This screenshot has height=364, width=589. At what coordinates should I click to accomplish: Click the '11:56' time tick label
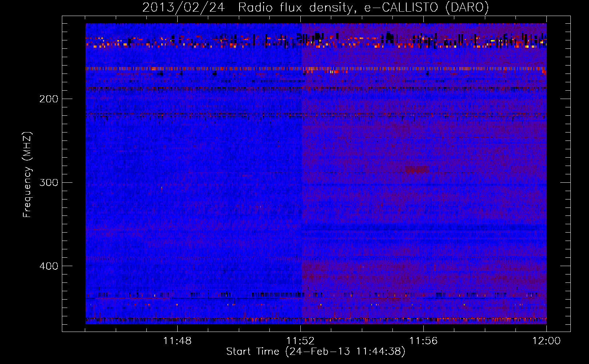[x=423, y=341]
